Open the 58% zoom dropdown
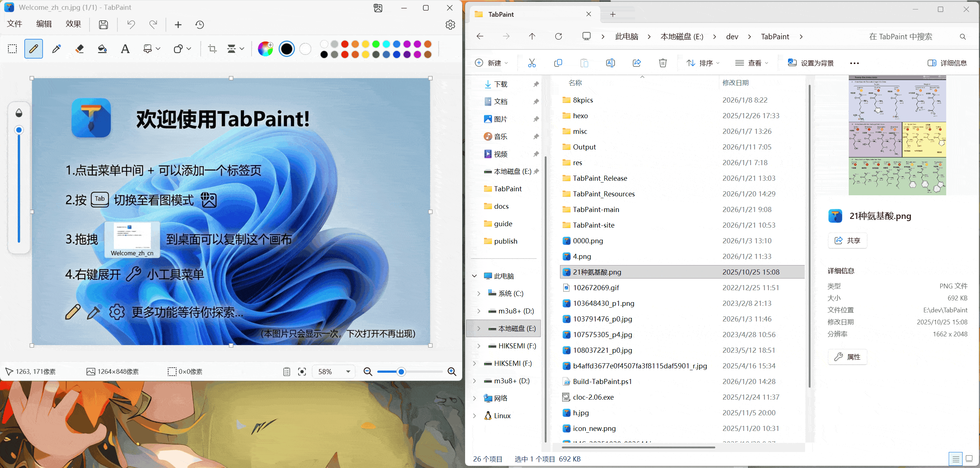This screenshot has height=468, width=980. tap(348, 372)
